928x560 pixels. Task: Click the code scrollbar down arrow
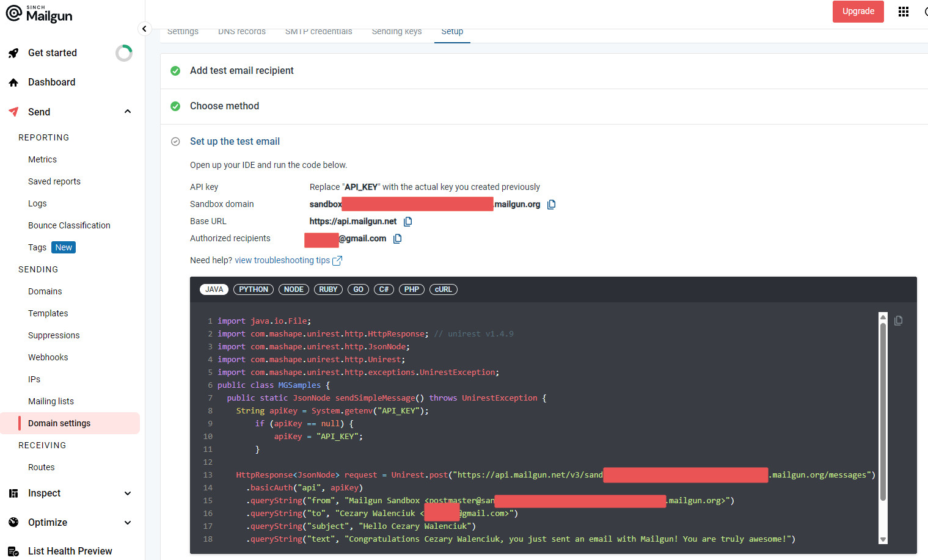tap(883, 539)
